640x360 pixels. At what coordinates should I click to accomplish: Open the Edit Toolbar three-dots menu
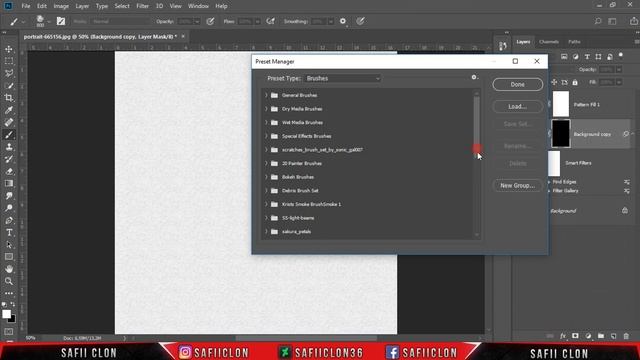pos(9,293)
